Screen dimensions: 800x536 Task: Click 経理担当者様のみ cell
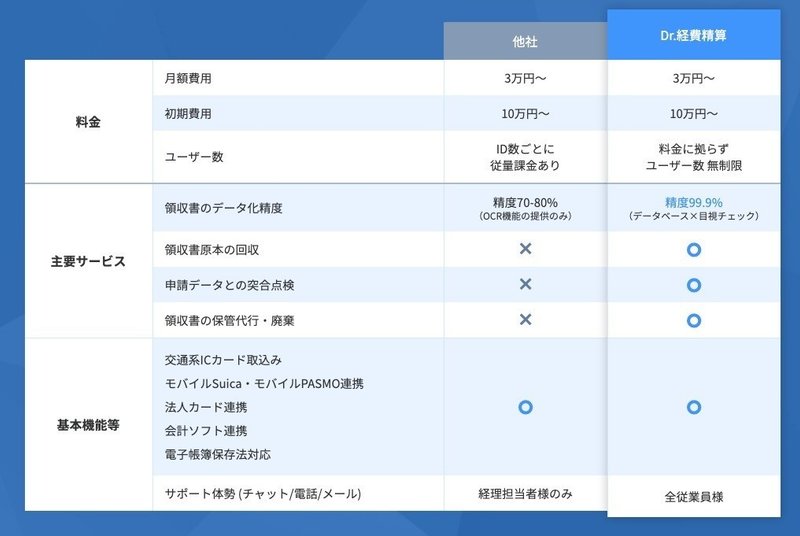(x=525, y=494)
